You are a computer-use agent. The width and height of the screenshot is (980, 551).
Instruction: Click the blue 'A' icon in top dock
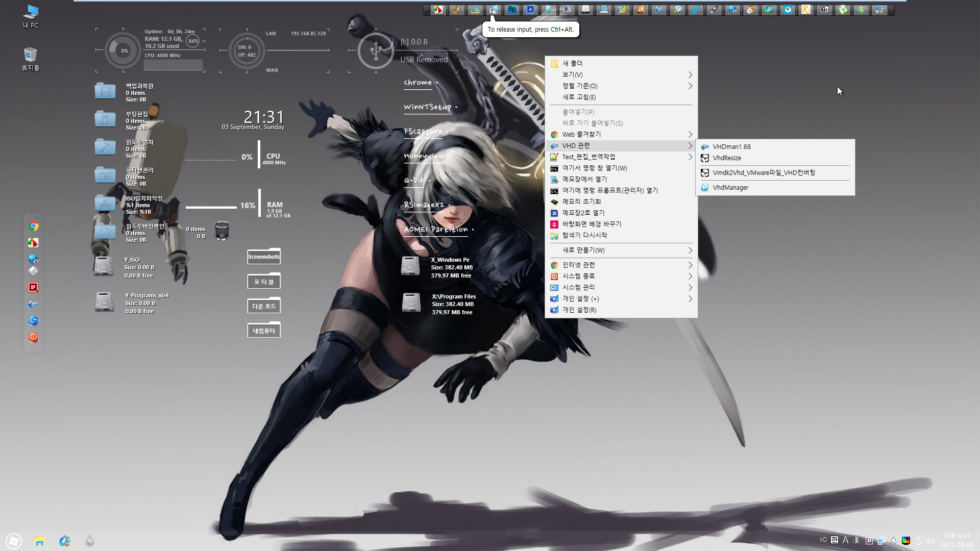click(530, 10)
